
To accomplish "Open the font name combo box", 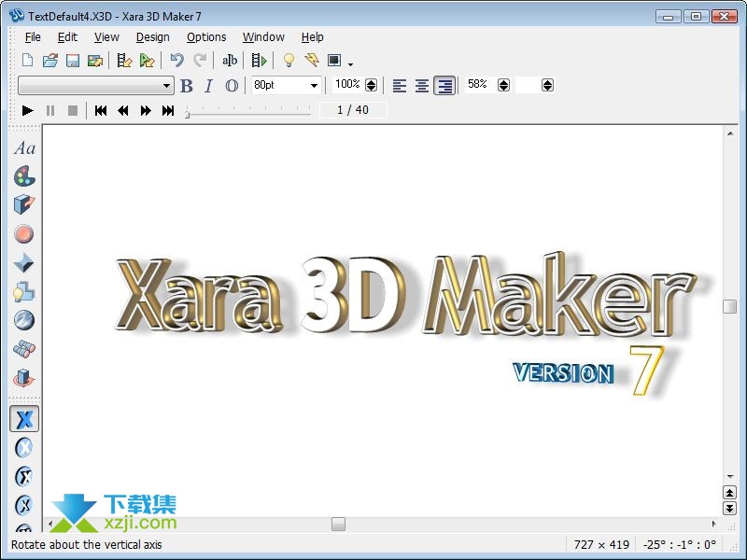I will (96, 86).
